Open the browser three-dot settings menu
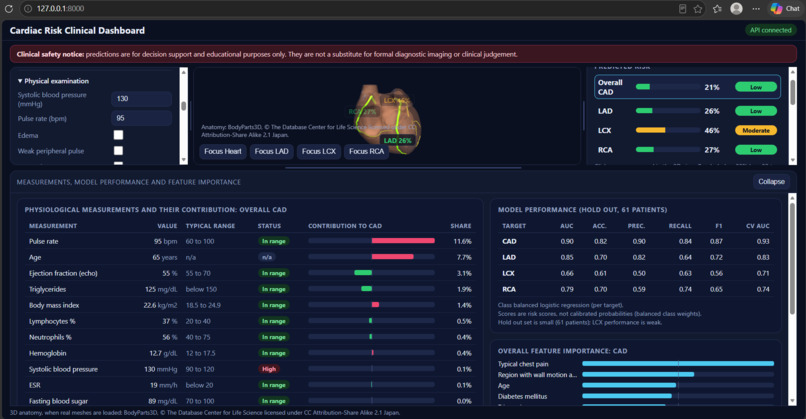This screenshot has width=806, height=419. coord(756,9)
